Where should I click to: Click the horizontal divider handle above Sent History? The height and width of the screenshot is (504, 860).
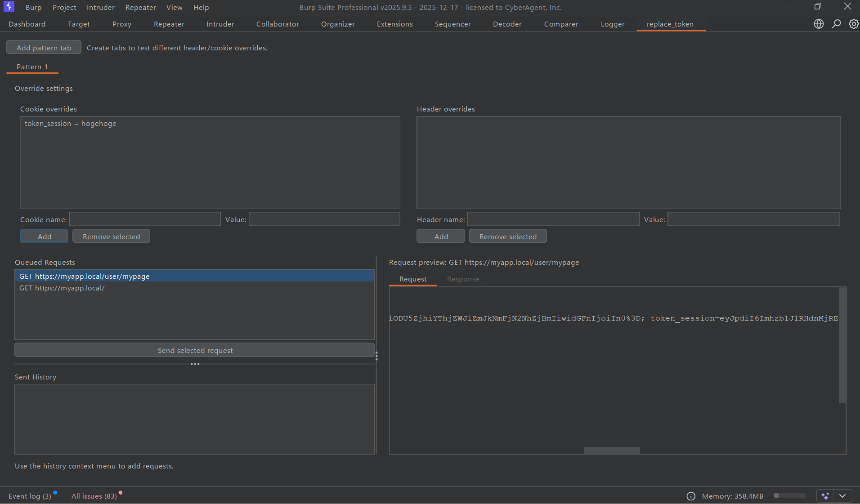point(195,364)
